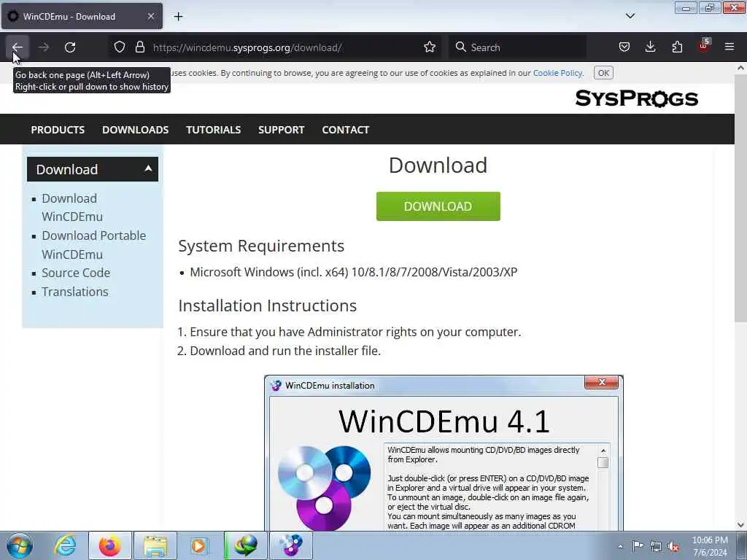
Task: Open Download WinCDEmu sidebar link
Action: pos(72,207)
